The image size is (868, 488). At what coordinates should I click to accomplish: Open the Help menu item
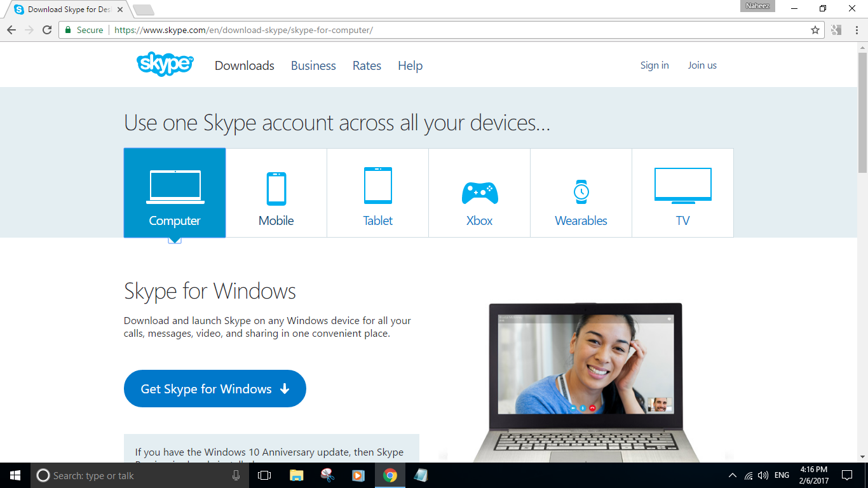pyautogui.click(x=410, y=65)
